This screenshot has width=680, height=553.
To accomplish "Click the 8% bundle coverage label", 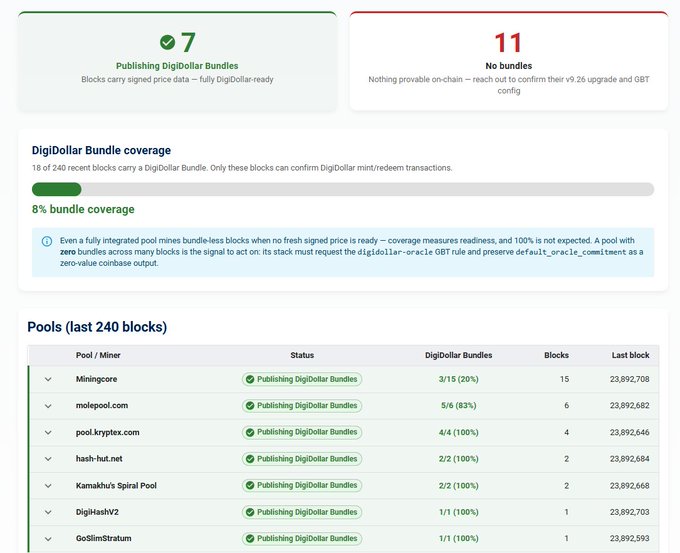I will click(x=83, y=209).
